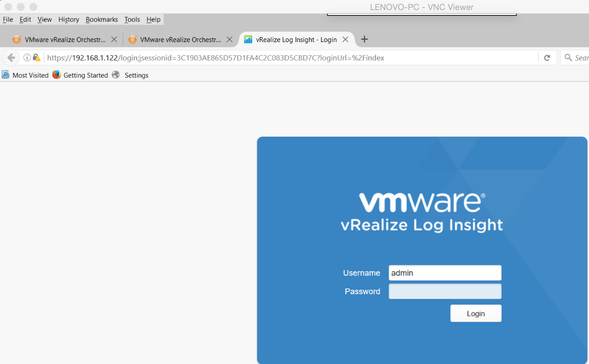This screenshot has width=589, height=364.
Task: Open Getting Started bookmark
Action: (86, 75)
